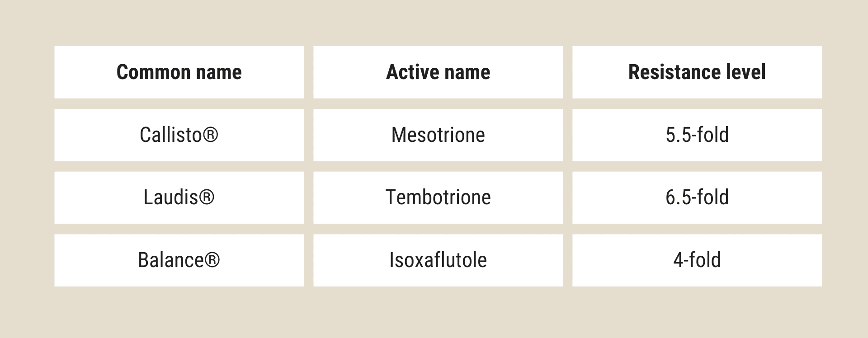The height and width of the screenshot is (338, 868).
Task: Click the Common name header cell
Action: [x=179, y=72]
